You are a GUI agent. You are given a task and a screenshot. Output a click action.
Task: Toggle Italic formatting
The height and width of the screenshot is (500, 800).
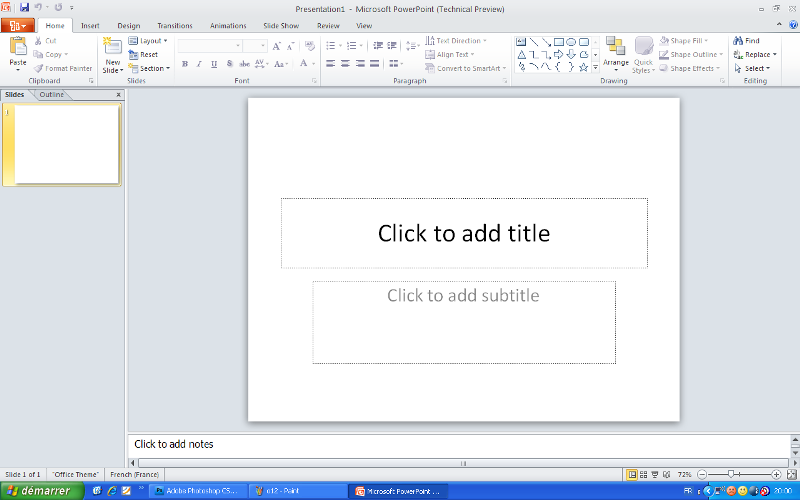point(199,64)
